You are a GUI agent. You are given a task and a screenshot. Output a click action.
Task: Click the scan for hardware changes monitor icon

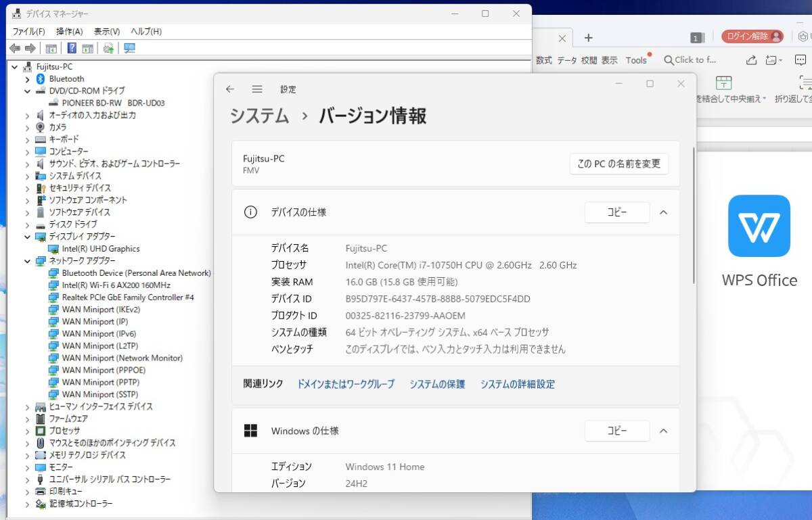(129, 48)
